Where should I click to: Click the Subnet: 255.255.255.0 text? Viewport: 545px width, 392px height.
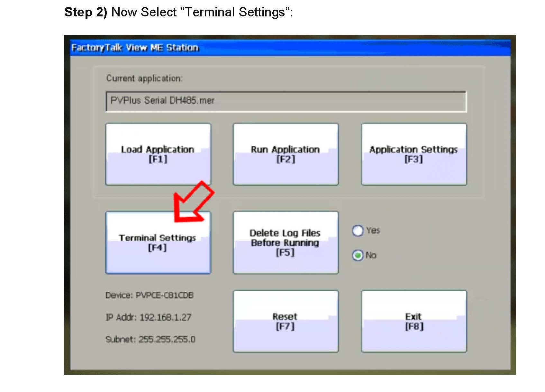pos(150,339)
